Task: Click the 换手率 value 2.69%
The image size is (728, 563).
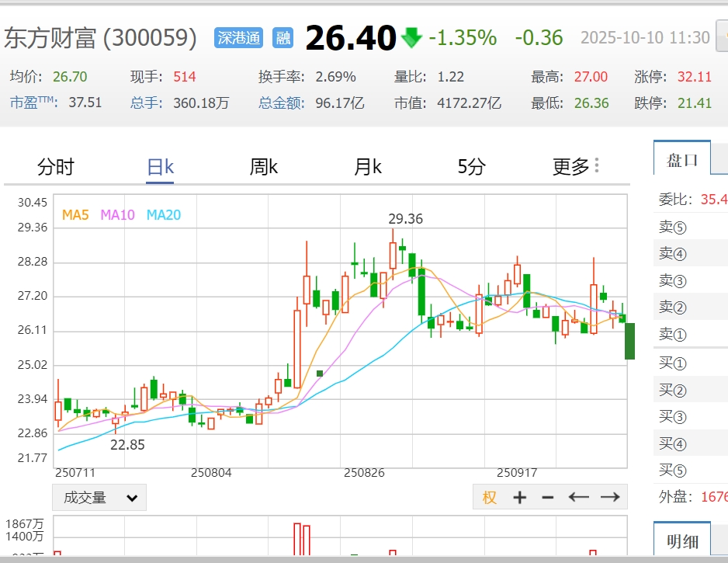Action: click(335, 76)
